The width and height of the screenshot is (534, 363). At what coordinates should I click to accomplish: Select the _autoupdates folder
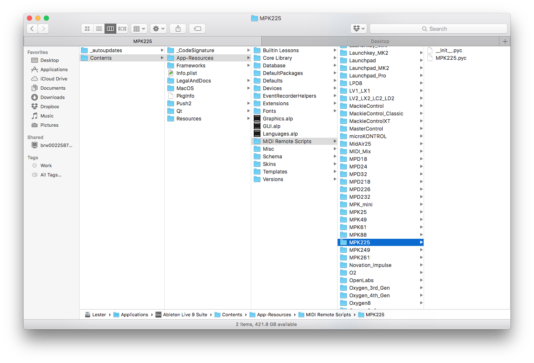tap(122, 50)
